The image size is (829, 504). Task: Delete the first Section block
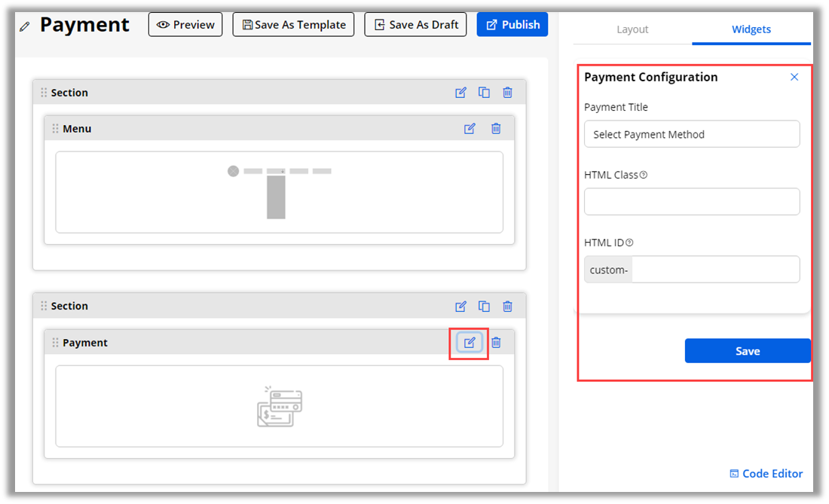coord(508,93)
